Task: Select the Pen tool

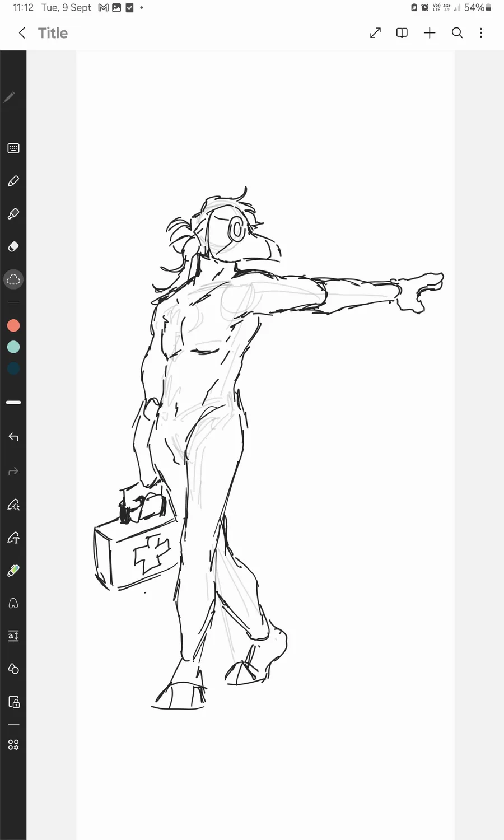Action: click(x=13, y=181)
